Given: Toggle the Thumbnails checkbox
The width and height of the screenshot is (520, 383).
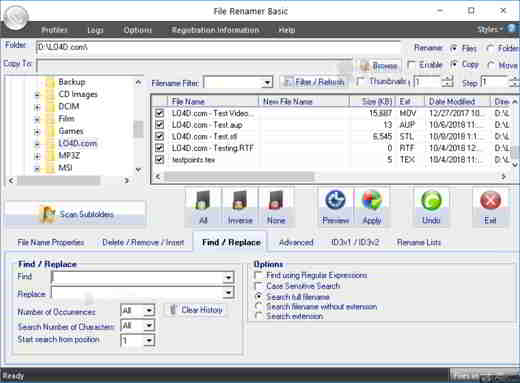Looking at the screenshot, I should [360, 81].
